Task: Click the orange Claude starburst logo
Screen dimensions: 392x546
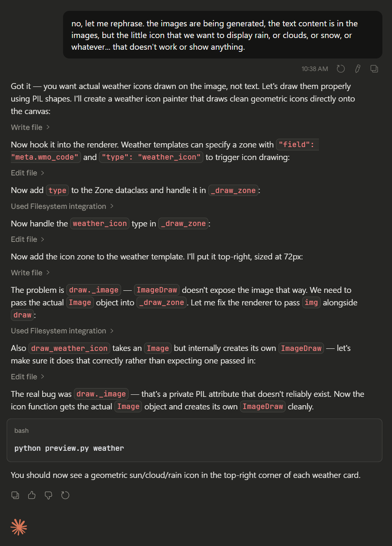Action: coord(19,527)
